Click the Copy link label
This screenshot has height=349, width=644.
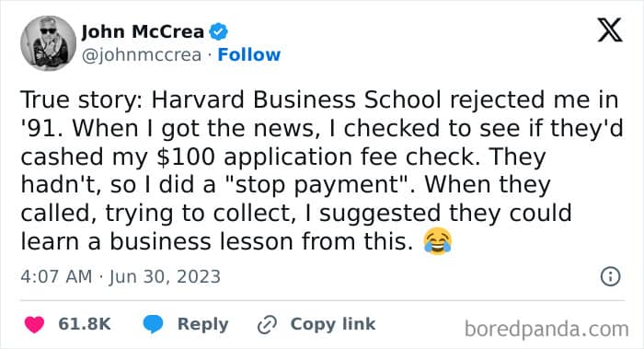[333, 324]
